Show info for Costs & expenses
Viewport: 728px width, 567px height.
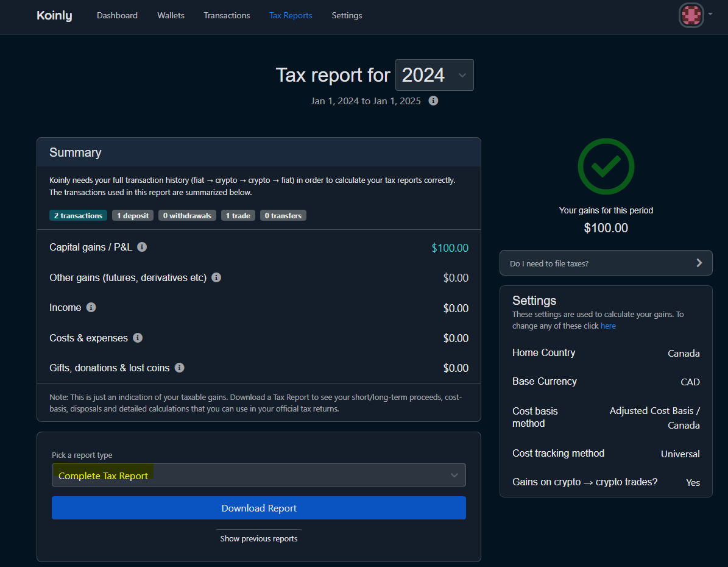[x=138, y=337]
